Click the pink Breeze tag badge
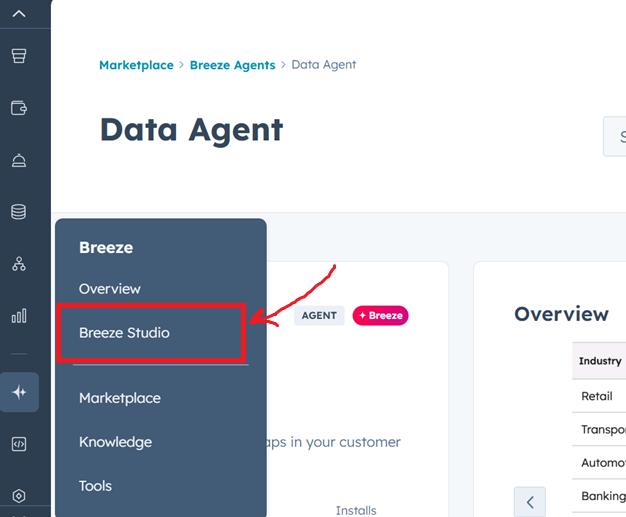The width and height of the screenshot is (626, 517). click(380, 315)
